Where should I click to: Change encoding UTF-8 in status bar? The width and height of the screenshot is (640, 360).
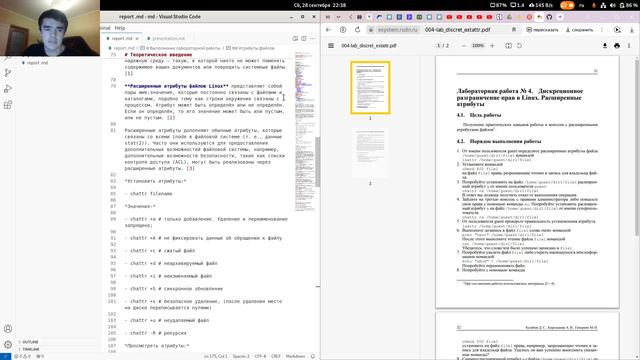click(x=260, y=356)
